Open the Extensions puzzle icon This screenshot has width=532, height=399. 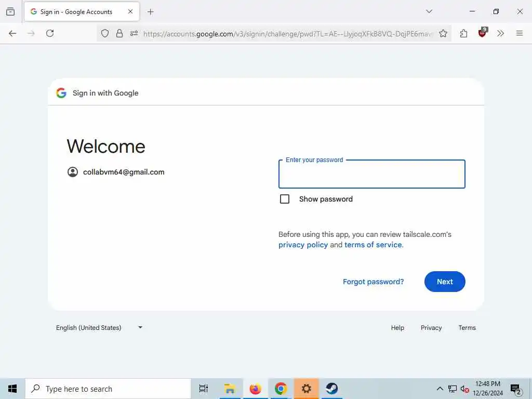pyautogui.click(x=463, y=33)
